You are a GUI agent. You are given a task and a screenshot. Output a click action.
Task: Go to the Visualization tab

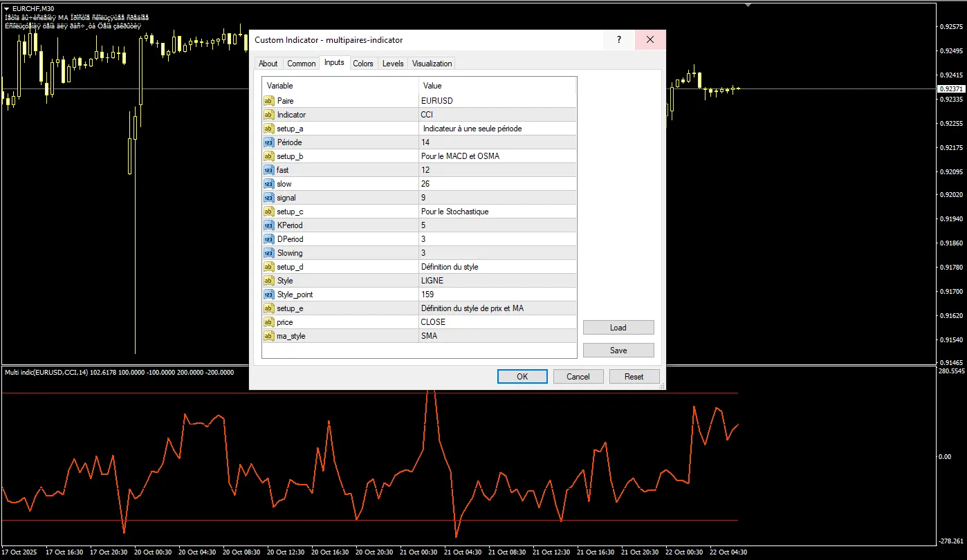(432, 64)
